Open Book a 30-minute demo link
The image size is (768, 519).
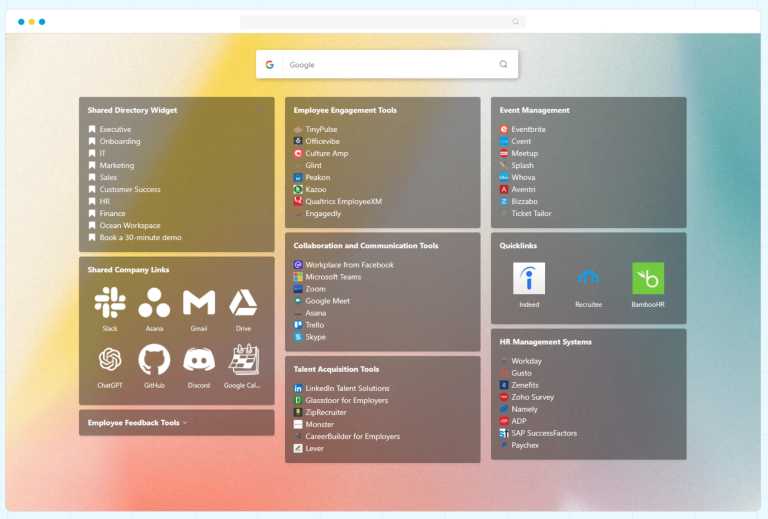coord(141,237)
